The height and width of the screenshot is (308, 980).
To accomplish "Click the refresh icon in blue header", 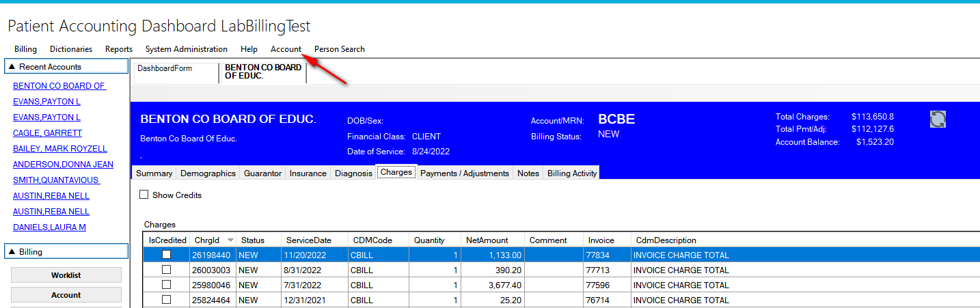I will click(x=938, y=120).
